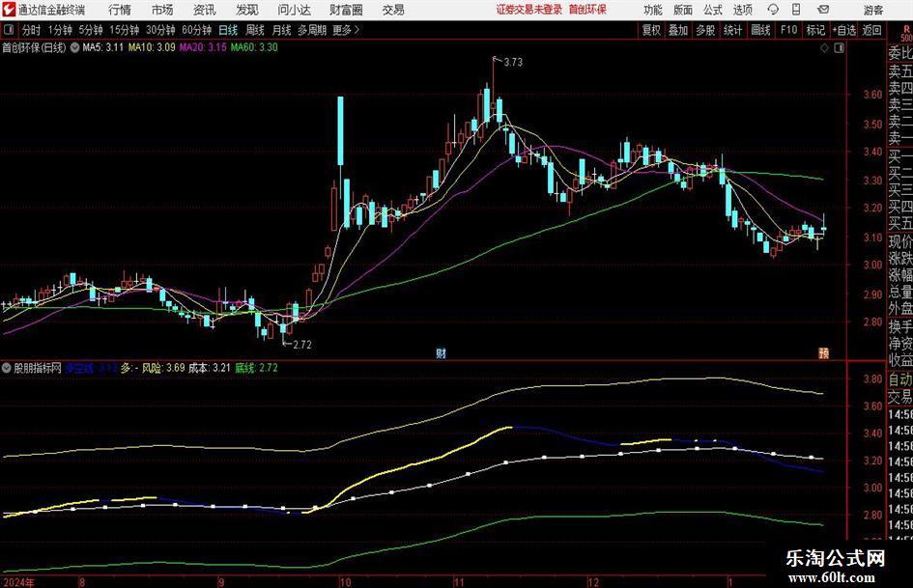
Task: Switch to 5分钟 period
Action: pos(91,30)
